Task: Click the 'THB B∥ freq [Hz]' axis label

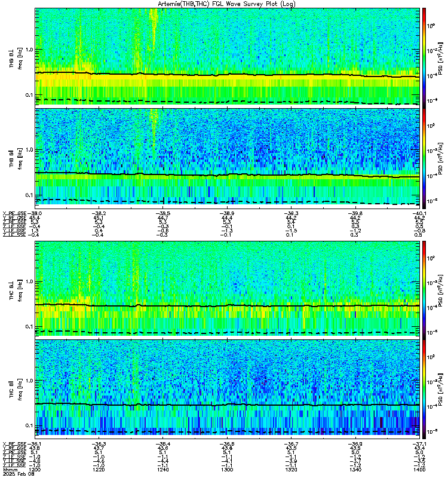Action: (x=16, y=158)
